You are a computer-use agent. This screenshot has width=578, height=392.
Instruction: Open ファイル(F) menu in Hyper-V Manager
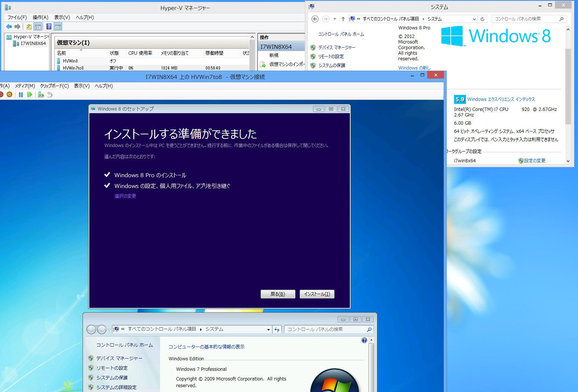coord(17,17)
